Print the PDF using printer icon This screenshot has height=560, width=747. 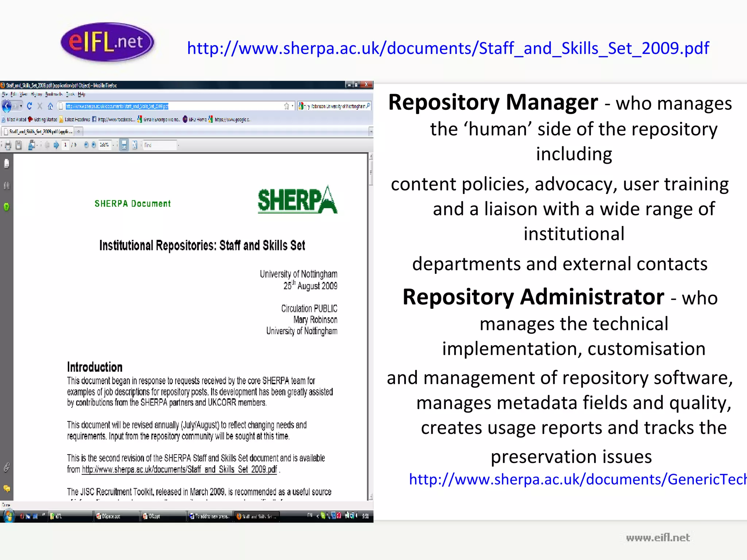(x=8, y=145)
